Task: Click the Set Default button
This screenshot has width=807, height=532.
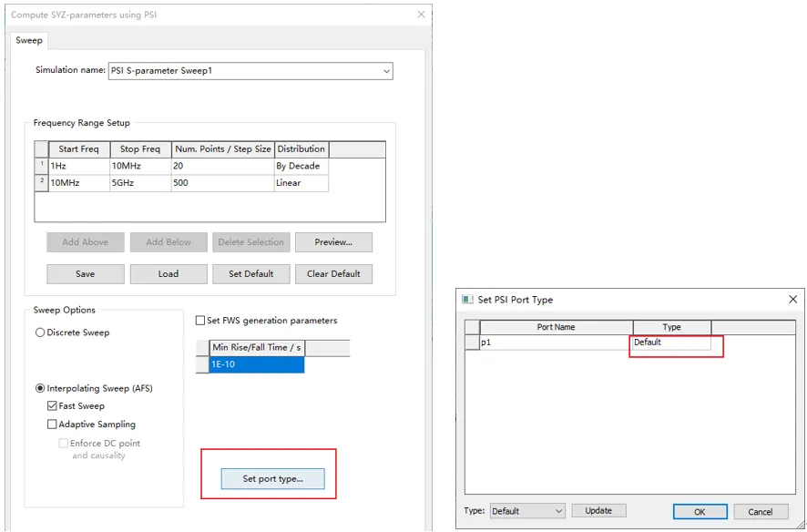Action: 251,274
